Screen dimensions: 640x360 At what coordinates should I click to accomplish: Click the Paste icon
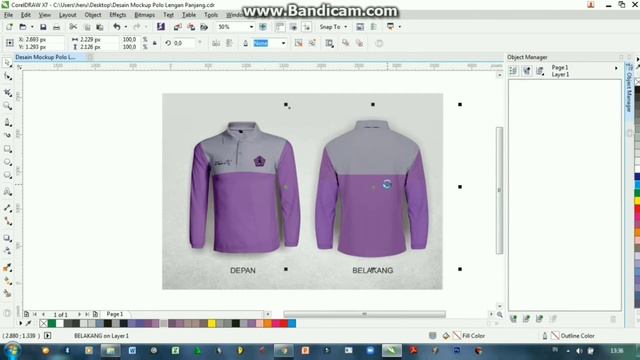100,27
